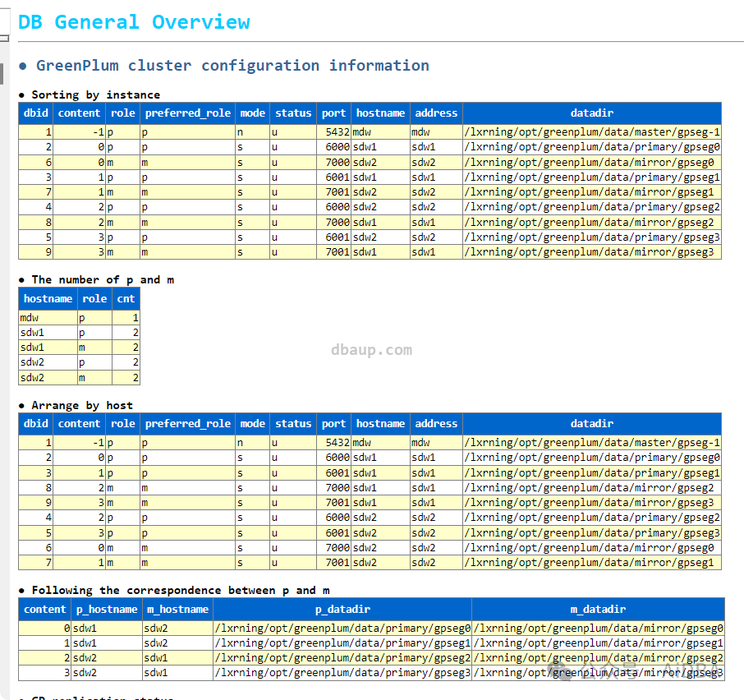The height and width of the screenshot is (700, 744).
Task: Click mirror/gpseg3 datadir in Sorting by instance table
Action: pos(592,252)
